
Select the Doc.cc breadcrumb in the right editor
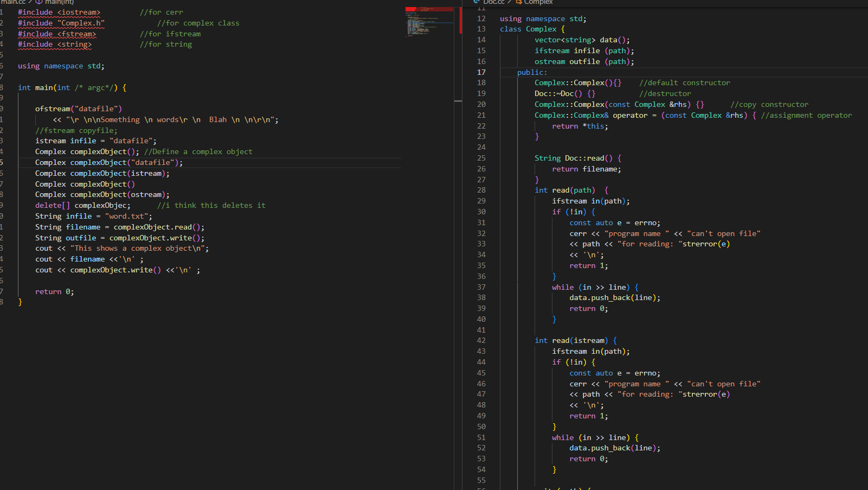point(489,2)
